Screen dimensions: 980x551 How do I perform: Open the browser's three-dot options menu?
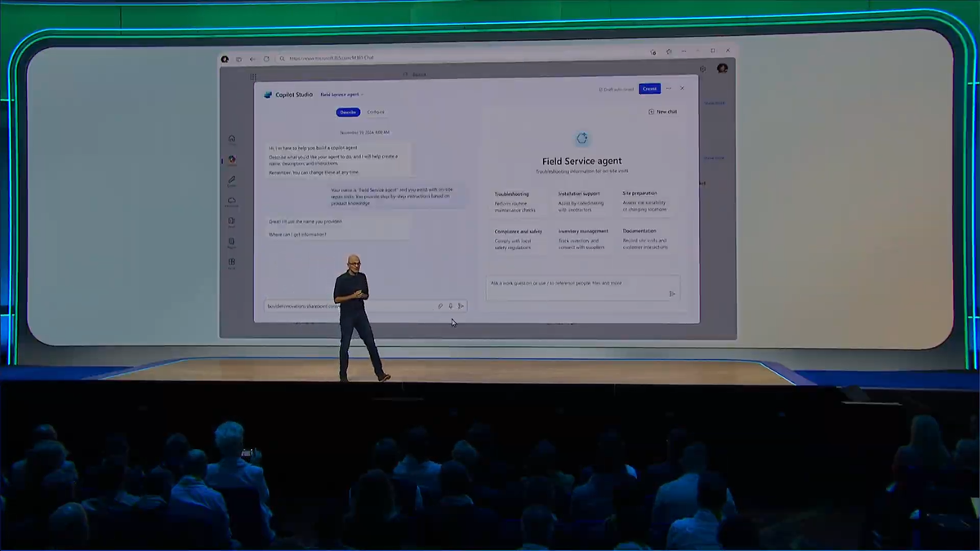pos(683,51)
